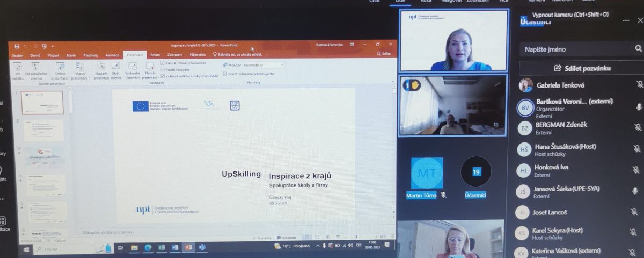Select participant Honková Iva
The height and width of the screenshot is (258, 644).
[x=551, y=167]
